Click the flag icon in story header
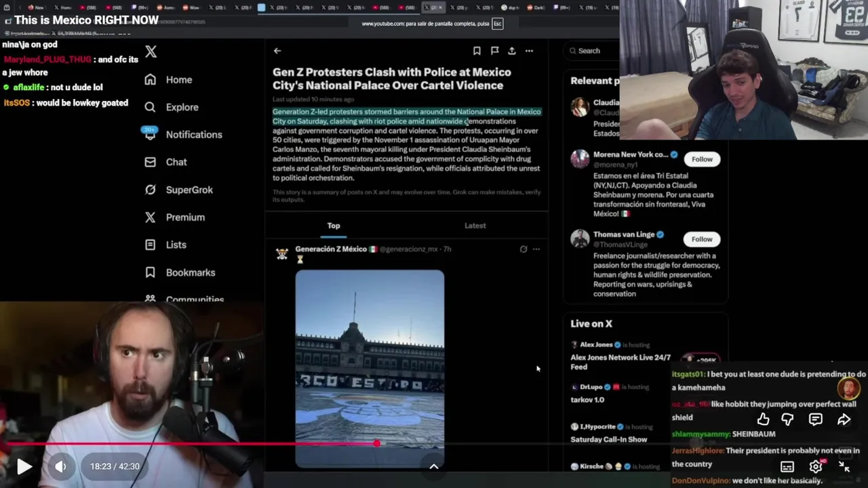Viewport: 868px width, 488px height. click(494, 51)
